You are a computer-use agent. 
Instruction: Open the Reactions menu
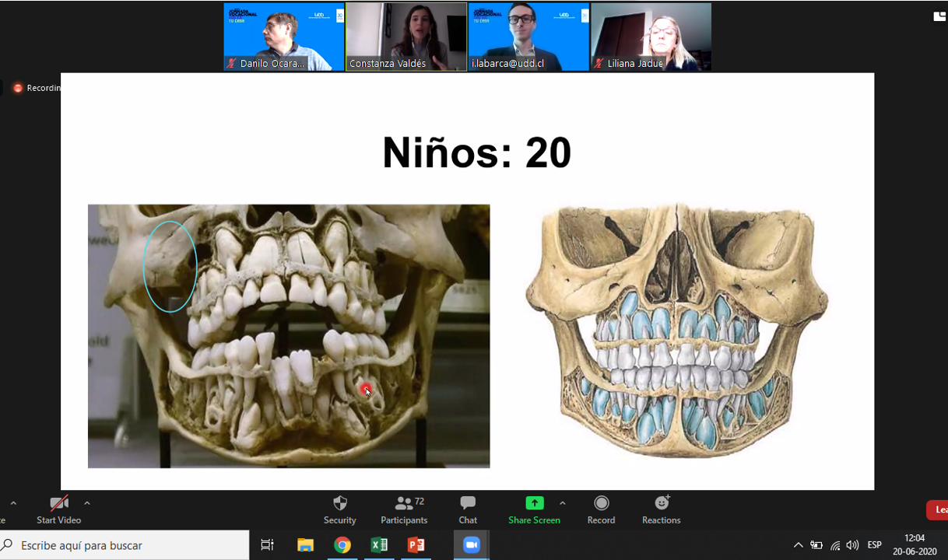coord(661,509)
